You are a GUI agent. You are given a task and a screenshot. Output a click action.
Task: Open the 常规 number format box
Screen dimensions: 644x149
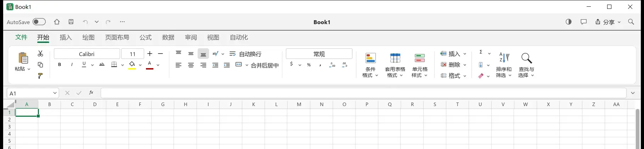(319, 54)
